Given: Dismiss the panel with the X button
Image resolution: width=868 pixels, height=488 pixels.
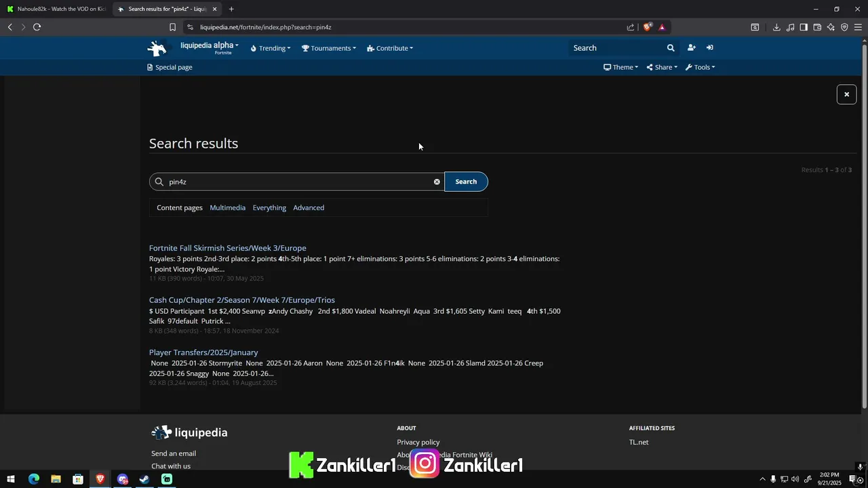Looking at the screenshot, I should 846,94.
